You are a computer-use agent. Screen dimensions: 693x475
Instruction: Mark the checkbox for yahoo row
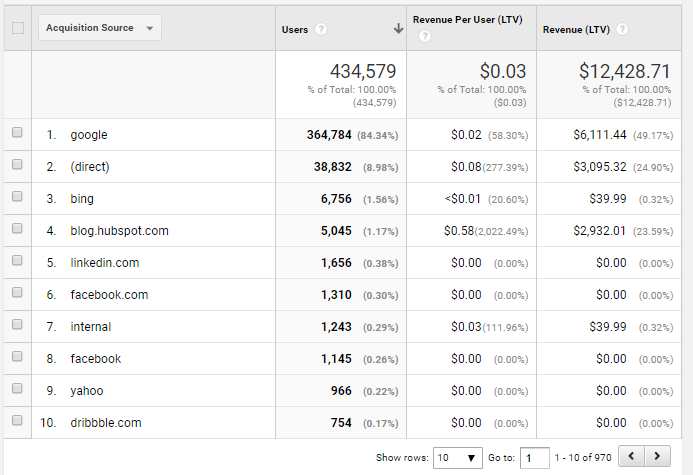click(x=17, y=390)
